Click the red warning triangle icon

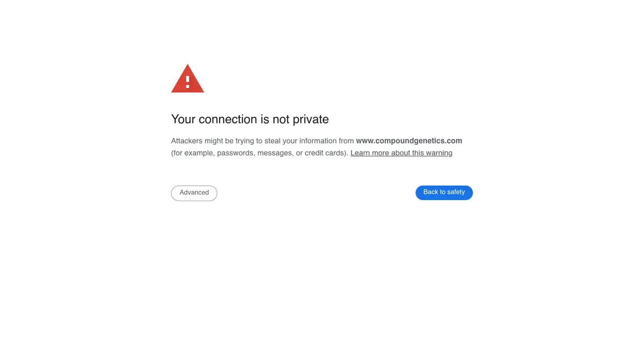pos(187,78)
